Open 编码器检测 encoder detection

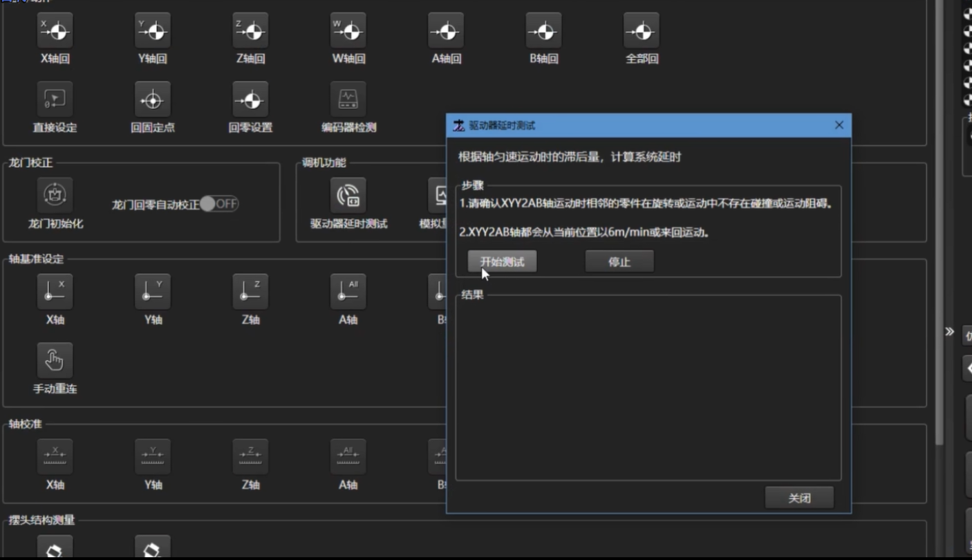348,100
